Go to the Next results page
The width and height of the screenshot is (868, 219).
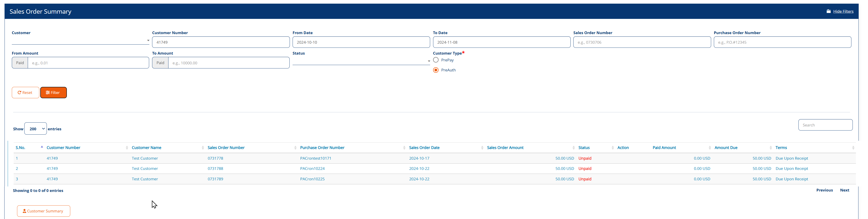tap(844, 190)
